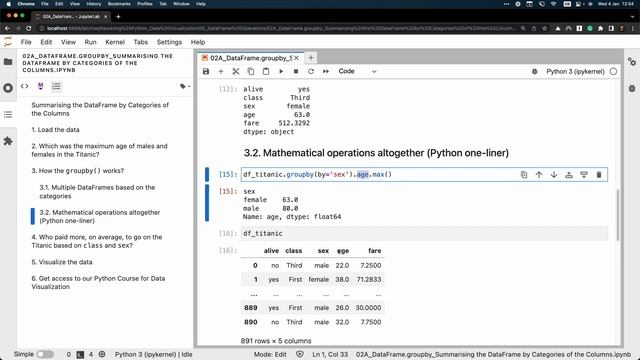640x360 pixels.
Task: Open a new launcher tab with plus
Action: pyautogui.click(x=311, y=58)
